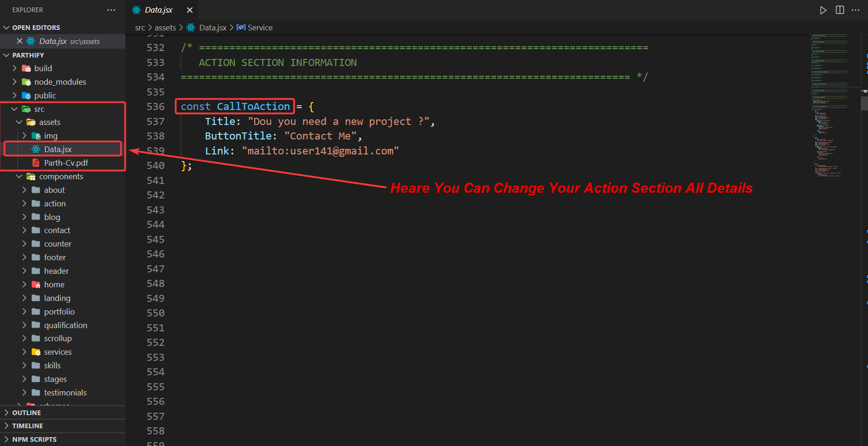Open editor More Actions ellipsis menu

pos(856,10)
